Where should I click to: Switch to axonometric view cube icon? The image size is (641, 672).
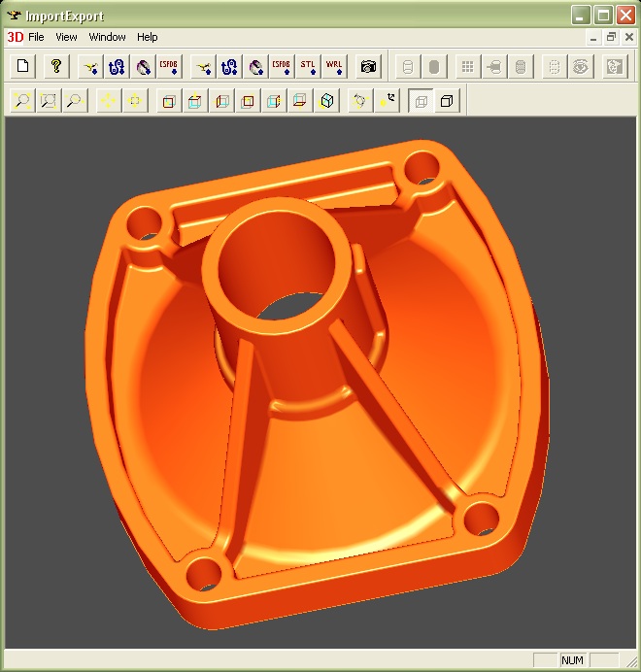[x=326, y=101]
